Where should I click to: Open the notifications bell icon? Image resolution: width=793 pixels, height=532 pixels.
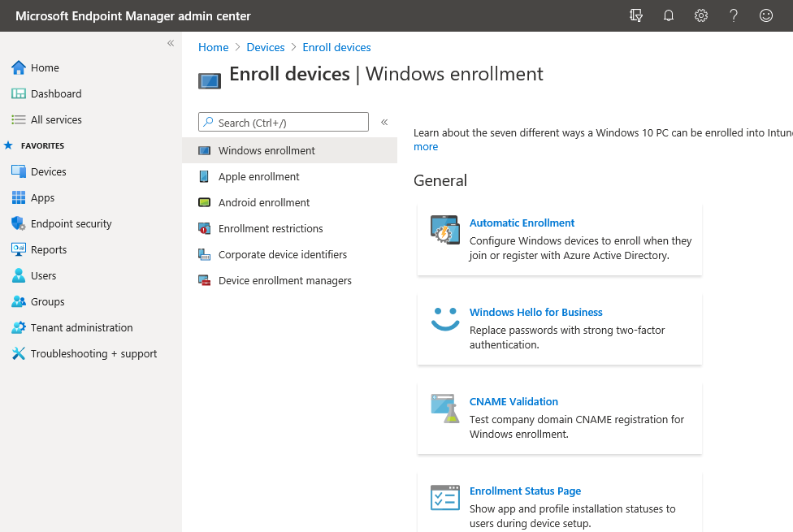click(669, 15)
